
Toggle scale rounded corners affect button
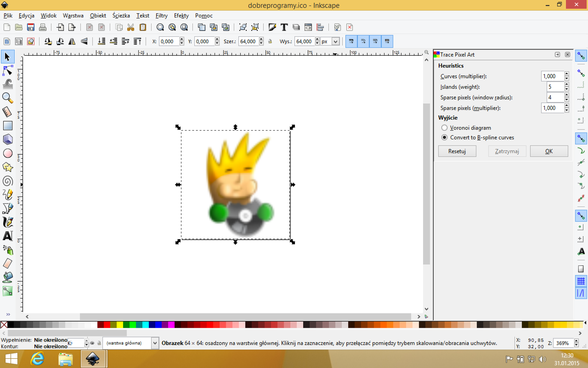[x=363, y=41]
